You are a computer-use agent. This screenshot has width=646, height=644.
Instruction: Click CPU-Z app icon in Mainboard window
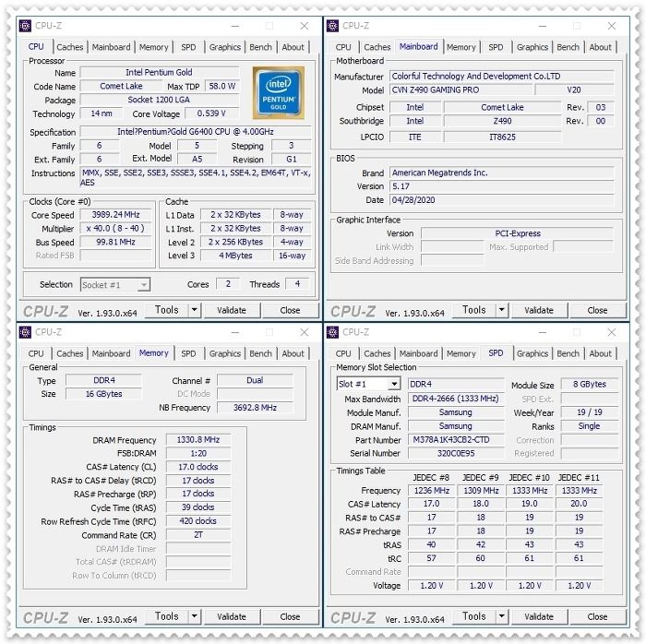[332, 26]
